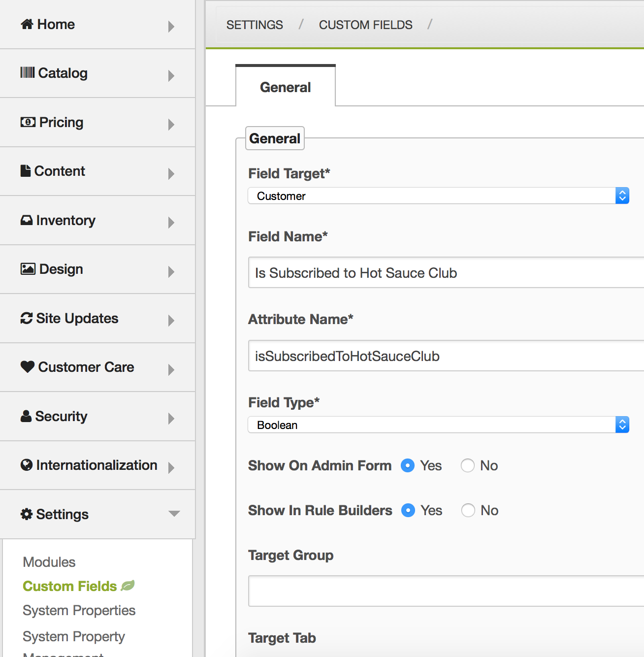Select No for Show In Rule Builders
Image resolution: width=644 pixels, height=657 pixels.
tap(468, 510)
